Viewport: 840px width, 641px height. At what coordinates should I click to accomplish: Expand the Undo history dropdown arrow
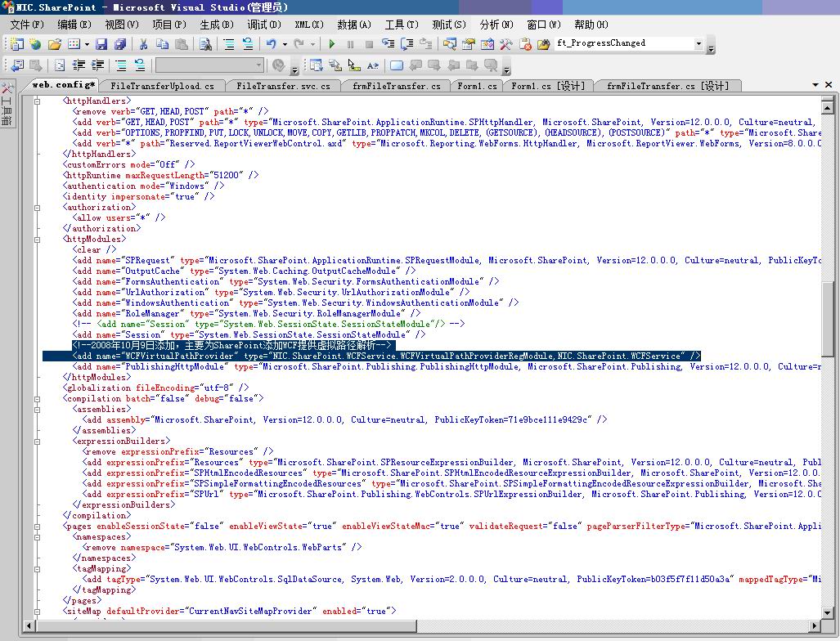click(283, 44)
